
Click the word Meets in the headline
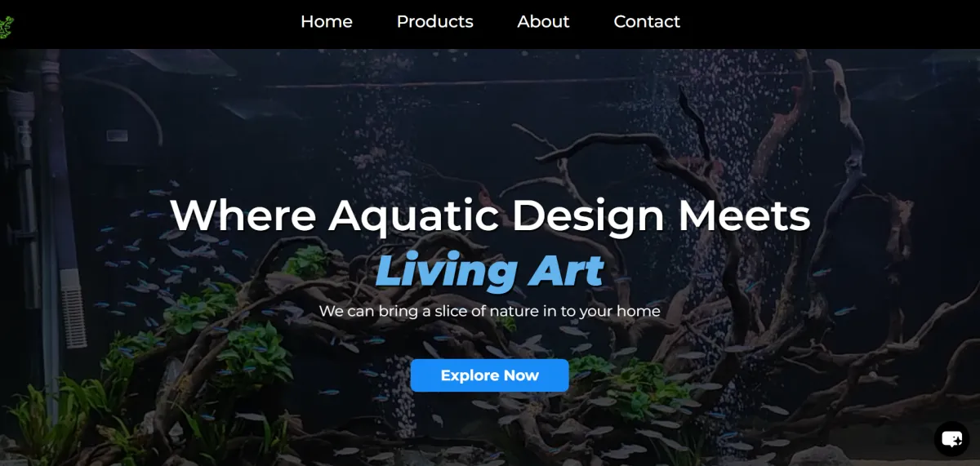[x=744, y=215]
